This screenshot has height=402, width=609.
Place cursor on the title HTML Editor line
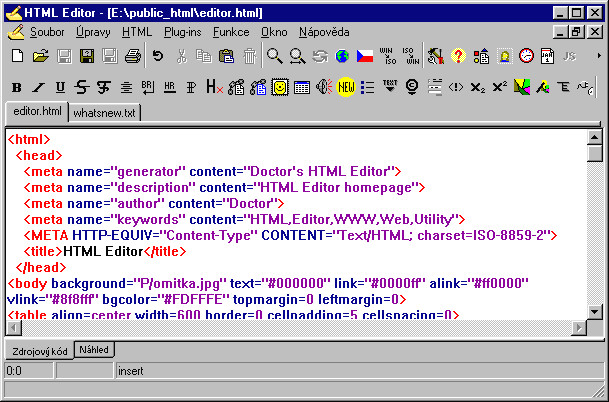coord(104,252)
